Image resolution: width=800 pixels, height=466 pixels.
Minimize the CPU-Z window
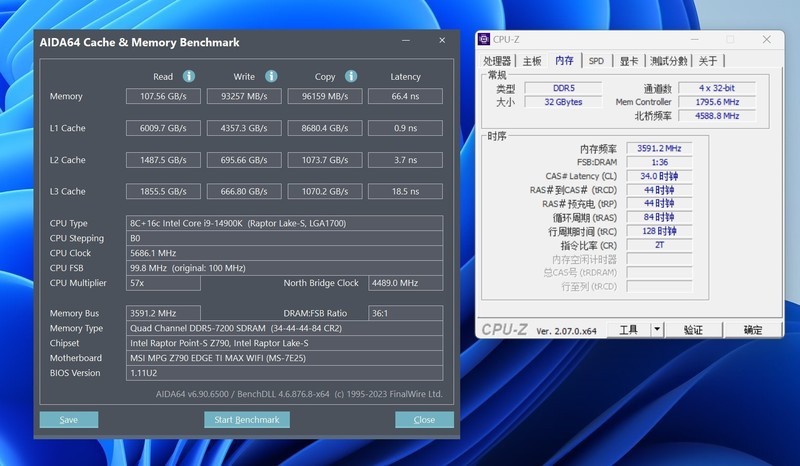[x=694, y=39]
